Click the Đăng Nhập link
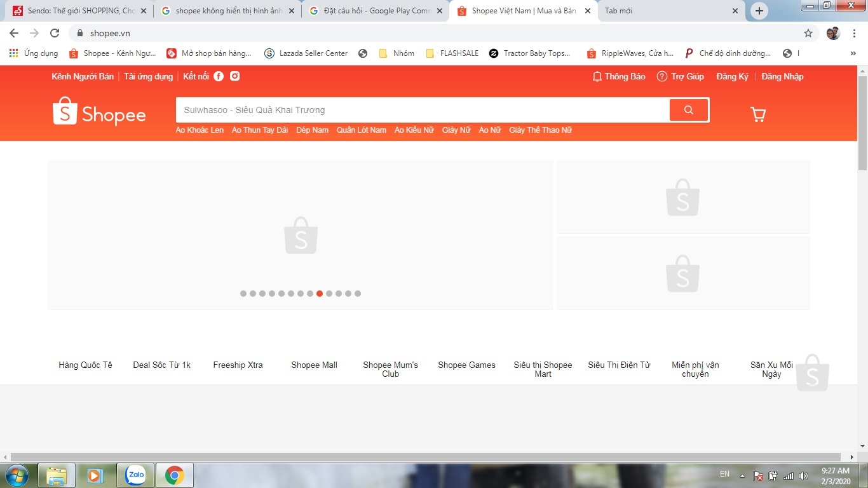Screen dimensions: 868x488 tap(782, 76)
